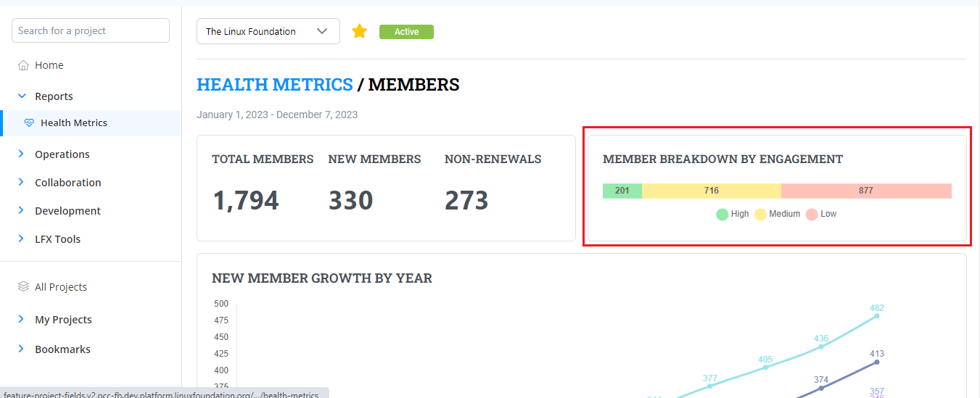Open The Linux Foundation project dropdown
This screenshot has width=980, height=398.
click(268, 31)
